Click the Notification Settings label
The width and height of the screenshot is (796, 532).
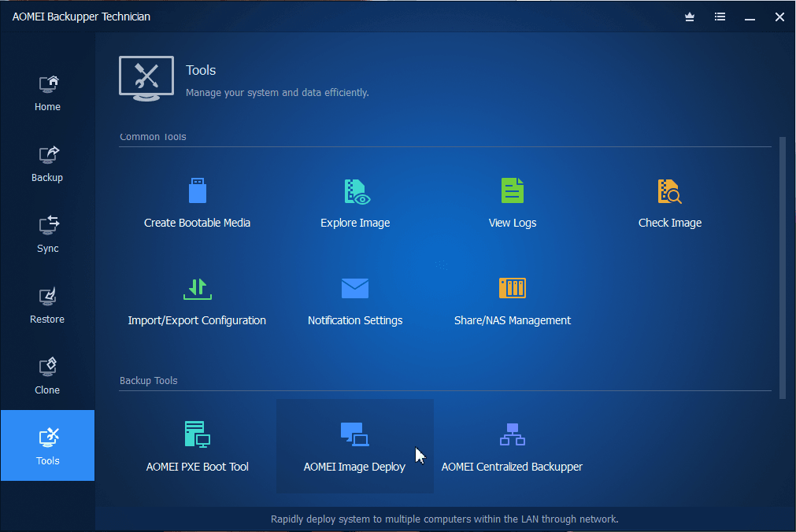[x=355, y=320]
